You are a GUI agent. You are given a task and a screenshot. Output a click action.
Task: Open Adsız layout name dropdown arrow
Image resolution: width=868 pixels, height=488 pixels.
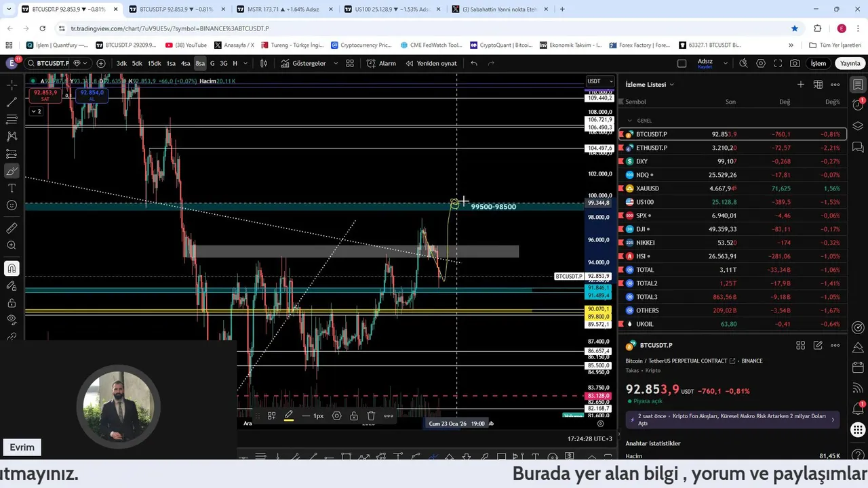pyautogui.click(x=725, y=63)
